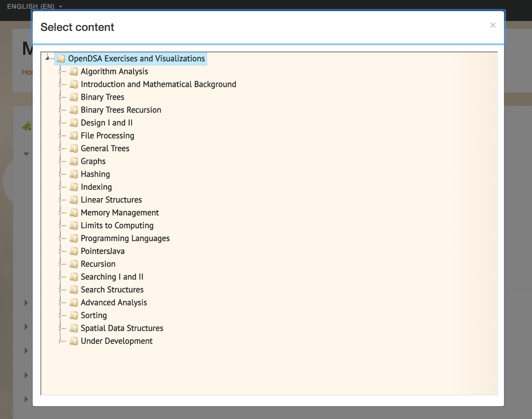Viewport: 532px width, 419px height.
Task: Select the General Trees item
Action: coord(105,149)
